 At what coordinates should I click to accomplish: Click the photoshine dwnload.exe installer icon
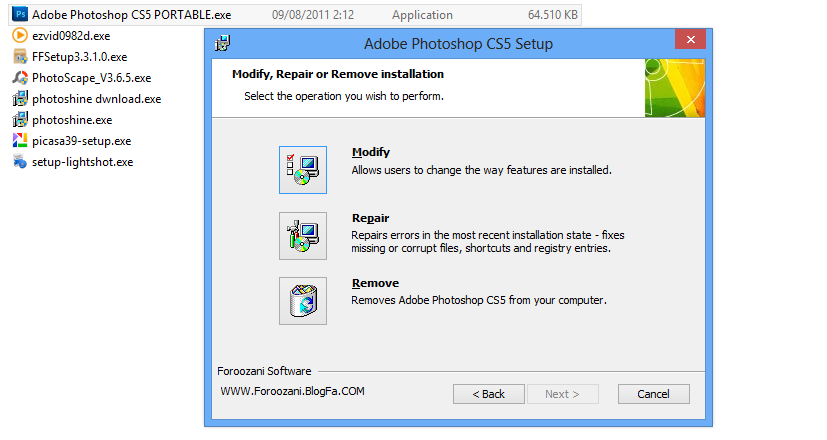pos(20,99)
